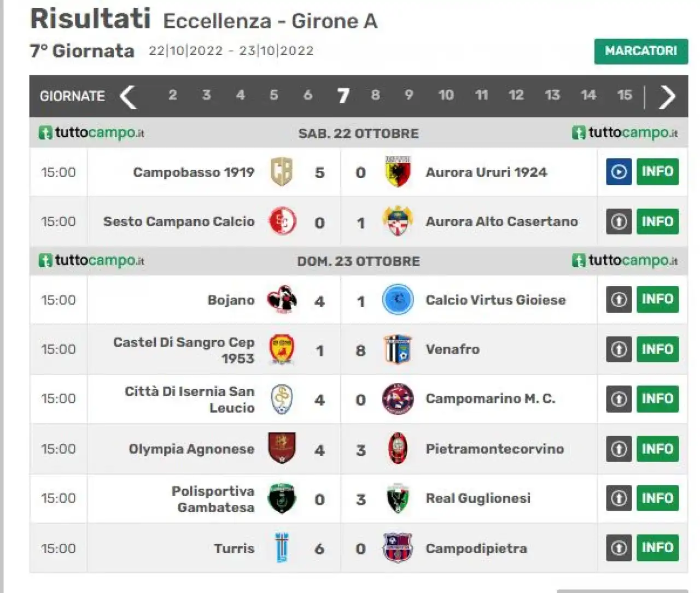Screen dimensions: 700x593
Task: Click the Calcio Virtus Gioiese blue logo
Action: point(398,300)
